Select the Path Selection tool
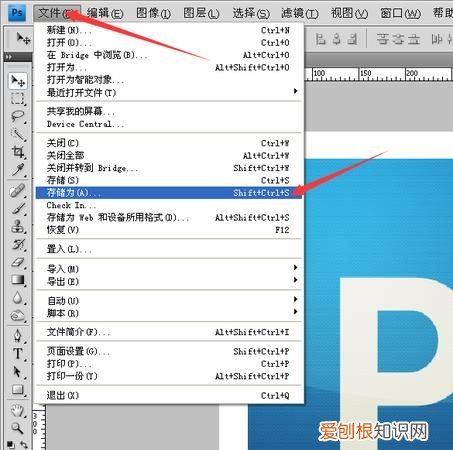The width and height of the screenshot is (453, 450). coord(18,371)
